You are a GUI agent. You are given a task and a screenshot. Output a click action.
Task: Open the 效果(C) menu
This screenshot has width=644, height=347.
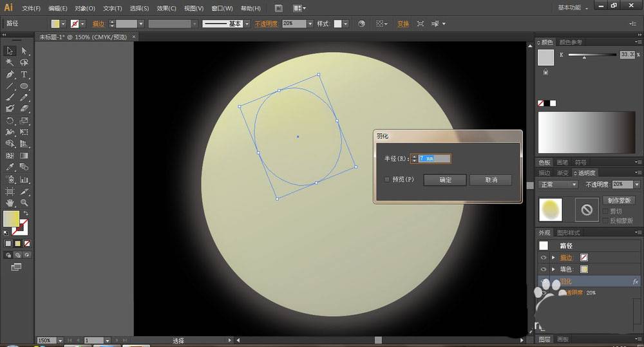(x=166, y=8)
